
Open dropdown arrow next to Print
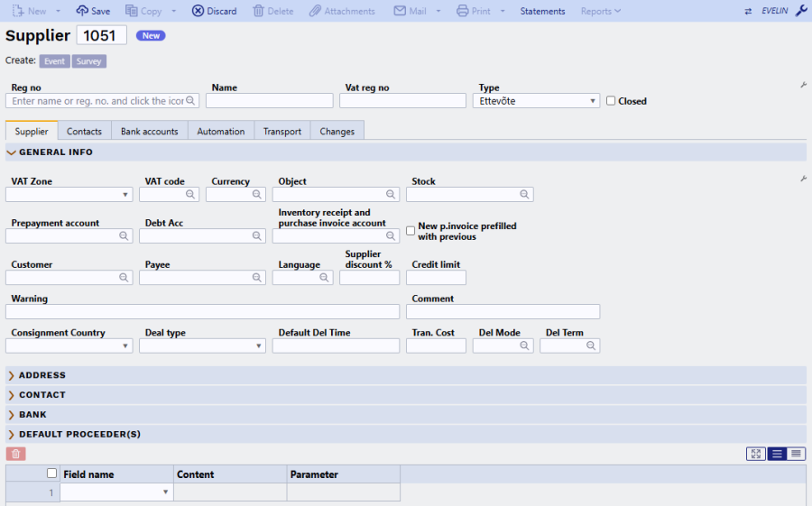503,11
